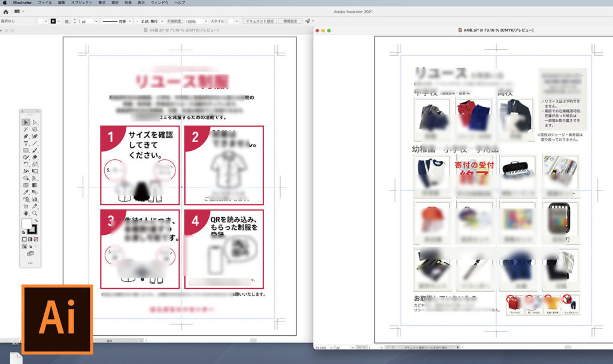Click the Home icon in the top bar
Image resolution: width=613 pixels, height=364 pixels.
pos(7,11)
